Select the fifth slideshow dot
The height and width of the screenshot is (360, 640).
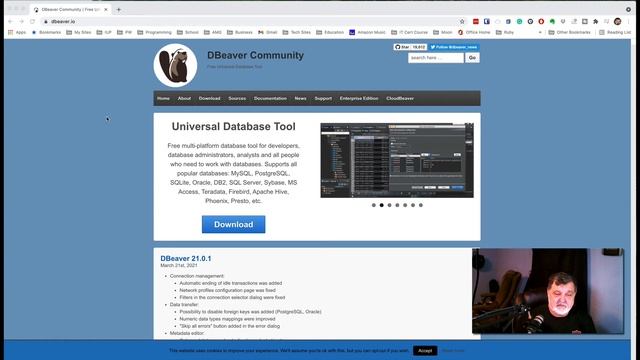(x=405, y=205)
